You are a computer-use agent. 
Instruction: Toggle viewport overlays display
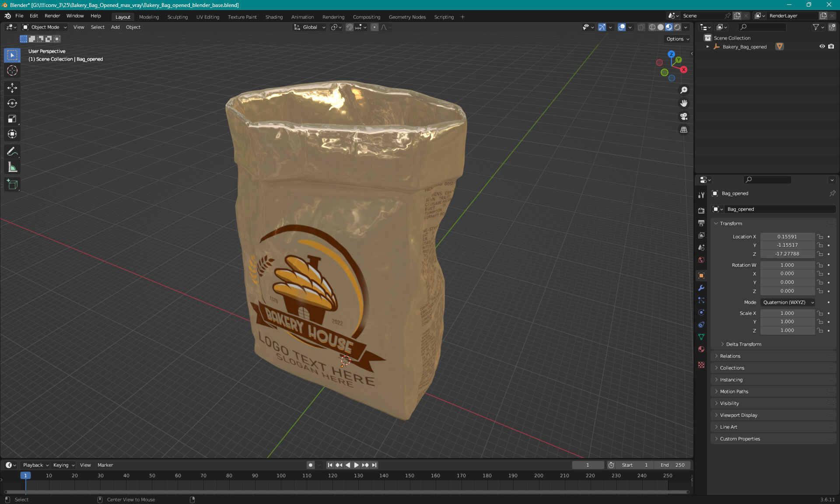(622, 27)
